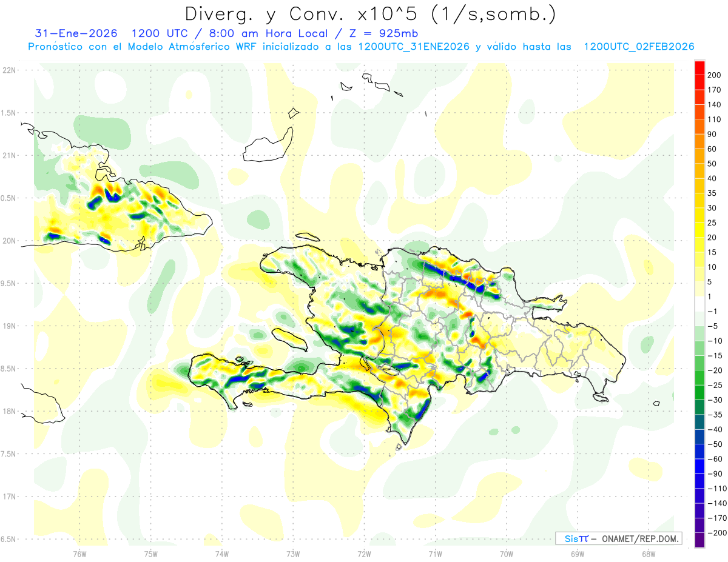This screenshot has height=562, width=728.
Task: Click the colorbar label '170'
Action: (x=715, y=90)
